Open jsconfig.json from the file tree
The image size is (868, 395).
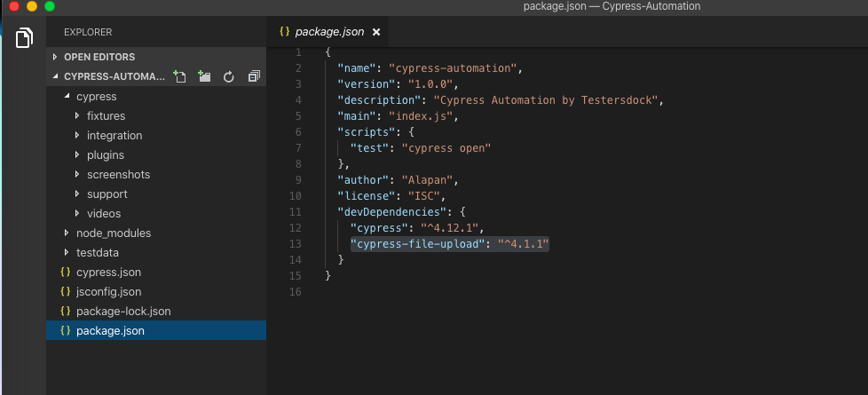tap(108, 291)
